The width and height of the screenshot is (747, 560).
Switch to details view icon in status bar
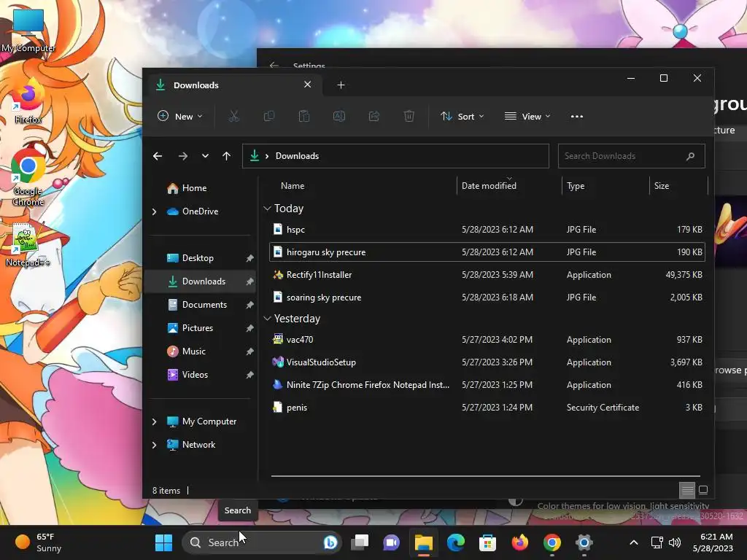point(687,489)
